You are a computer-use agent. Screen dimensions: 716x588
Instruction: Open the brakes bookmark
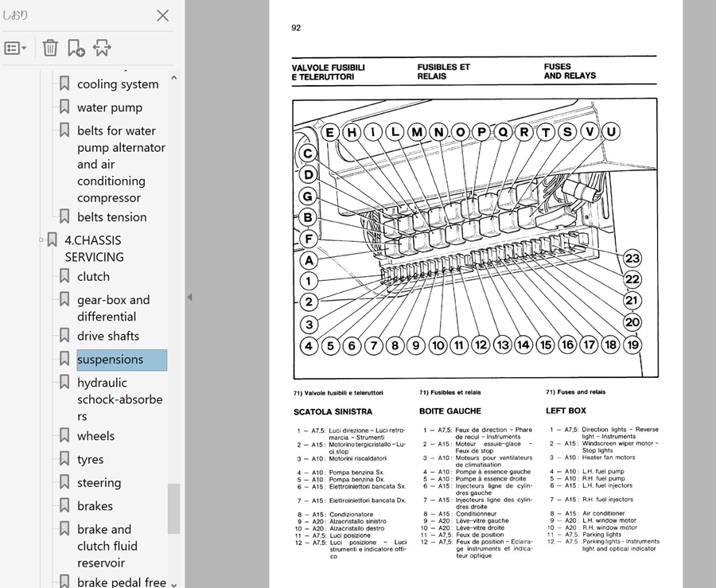click(x=95, y=506)
